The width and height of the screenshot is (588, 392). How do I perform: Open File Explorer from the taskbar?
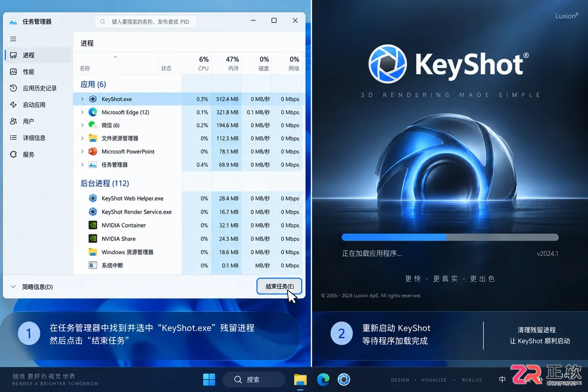[300, 379]
